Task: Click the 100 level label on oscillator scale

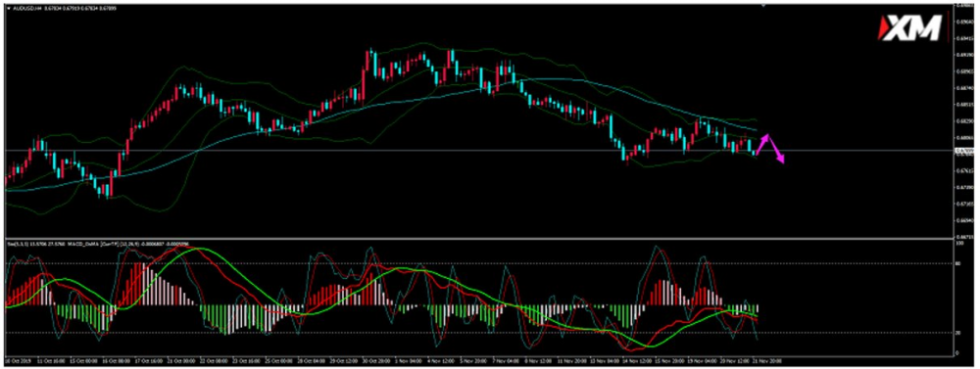Action: click(x=960, y=243)
